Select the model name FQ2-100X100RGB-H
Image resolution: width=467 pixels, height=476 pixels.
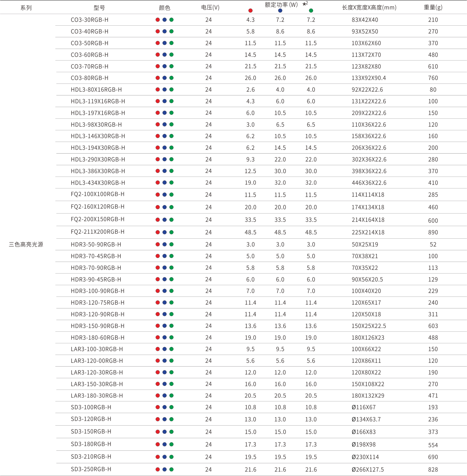[97, 194]
